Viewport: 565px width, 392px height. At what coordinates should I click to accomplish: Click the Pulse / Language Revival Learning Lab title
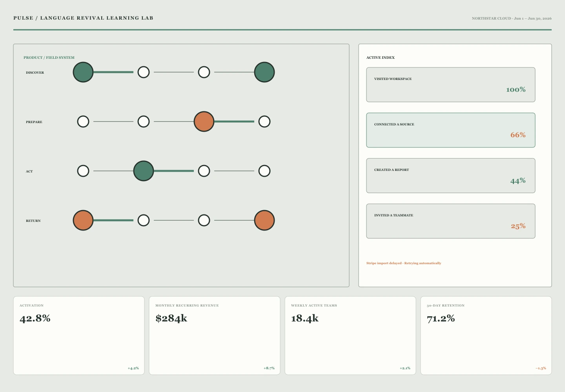[x=83, y=18]
